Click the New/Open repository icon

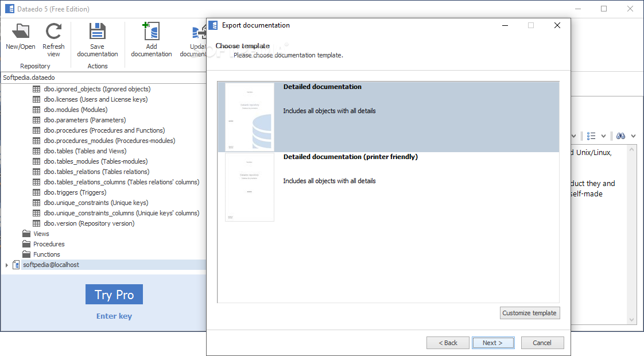click(21, 32)
